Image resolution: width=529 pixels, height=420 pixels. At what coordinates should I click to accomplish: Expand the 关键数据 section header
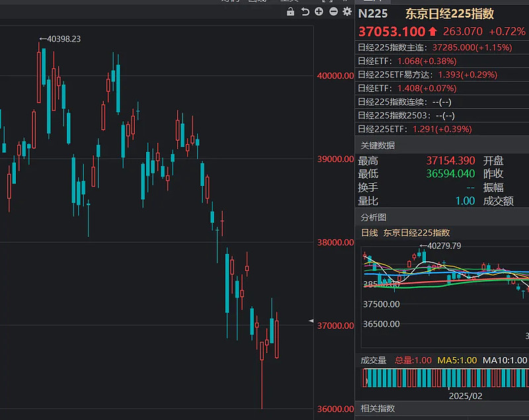click(x=377, y=146)
